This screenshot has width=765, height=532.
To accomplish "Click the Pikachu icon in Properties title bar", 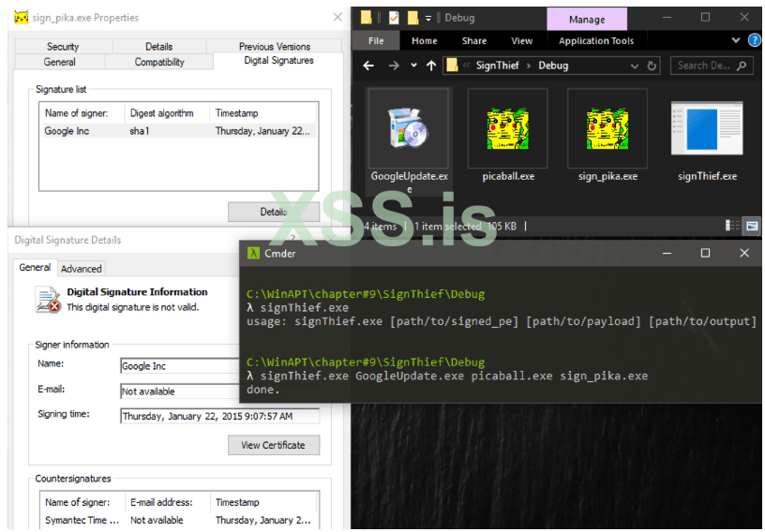I will 22,18.
